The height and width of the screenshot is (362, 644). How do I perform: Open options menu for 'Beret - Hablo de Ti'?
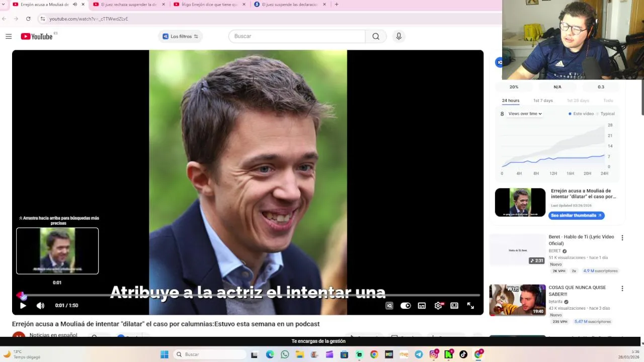tap(622, 238)
